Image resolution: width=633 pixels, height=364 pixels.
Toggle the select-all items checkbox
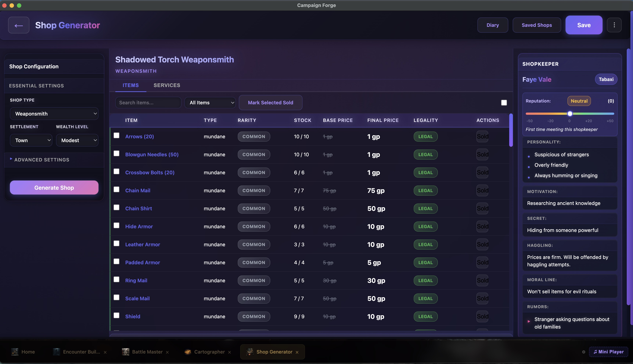click(x=504, y=103)
